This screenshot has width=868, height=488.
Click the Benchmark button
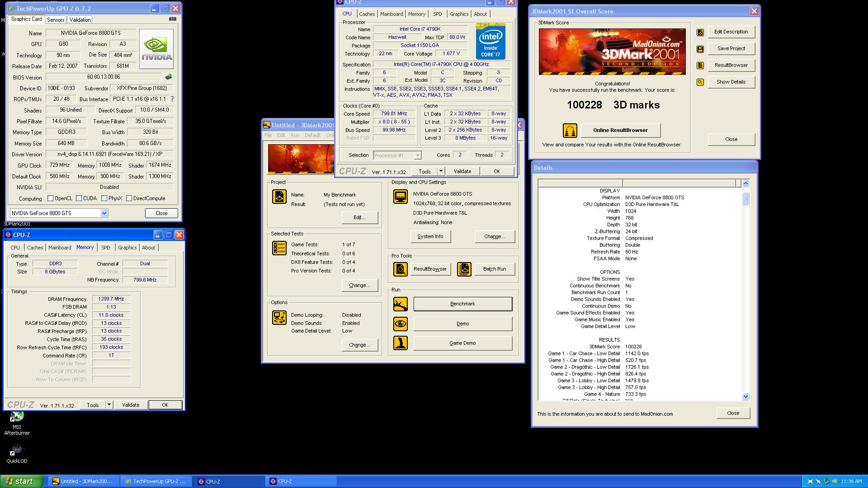[463, 304]
